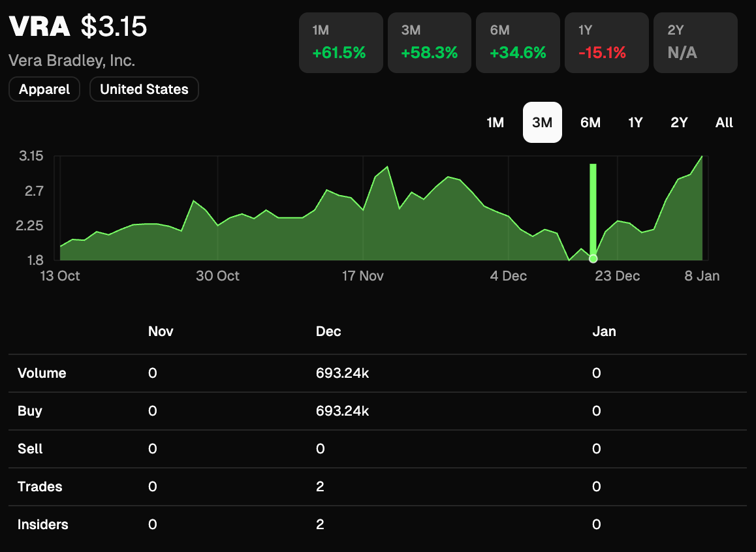756x552 pixels.
Task: Click the 6M +34.6% performance card
Action: click(x=518, y=43)
